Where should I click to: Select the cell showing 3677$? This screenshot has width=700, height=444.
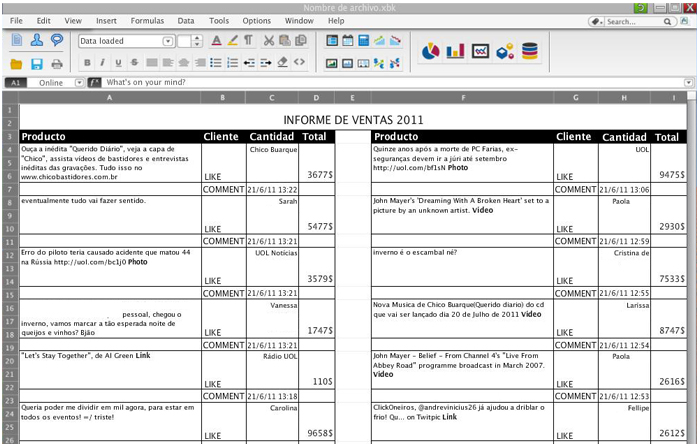(317, 163)
